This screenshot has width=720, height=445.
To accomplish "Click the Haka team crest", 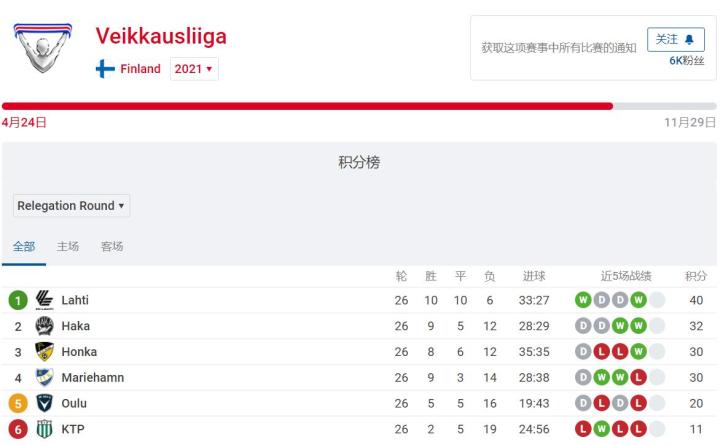I will pos(44,326).
